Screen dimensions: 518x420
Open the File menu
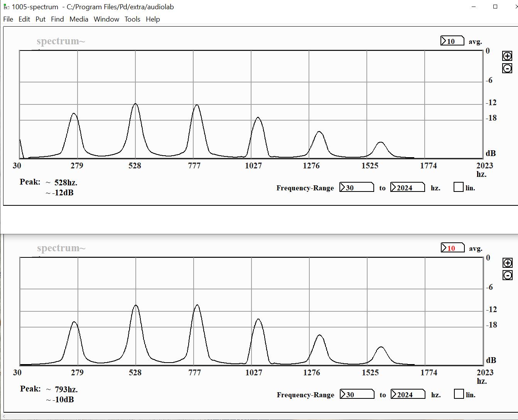click(x=8, y=19)
